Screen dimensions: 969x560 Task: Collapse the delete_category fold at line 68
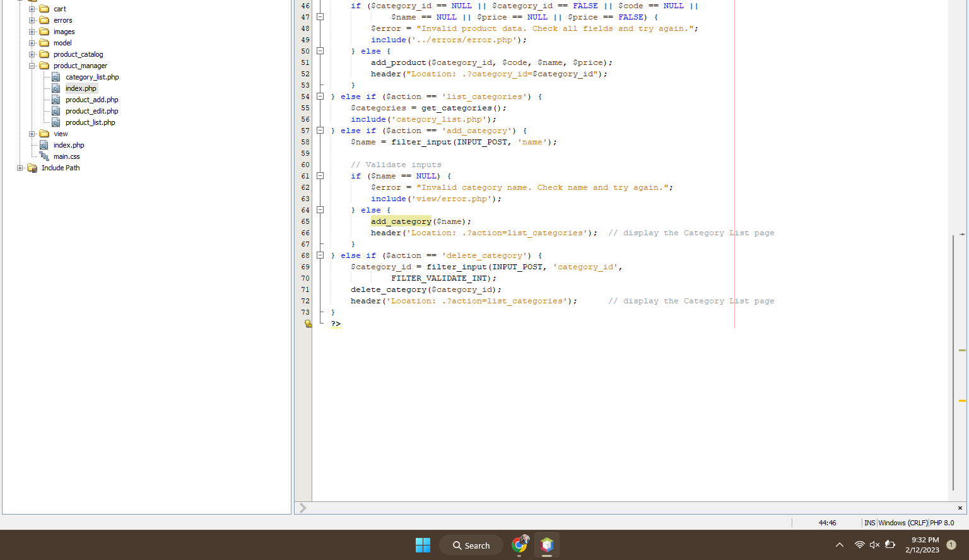click(x=320, y=255)
